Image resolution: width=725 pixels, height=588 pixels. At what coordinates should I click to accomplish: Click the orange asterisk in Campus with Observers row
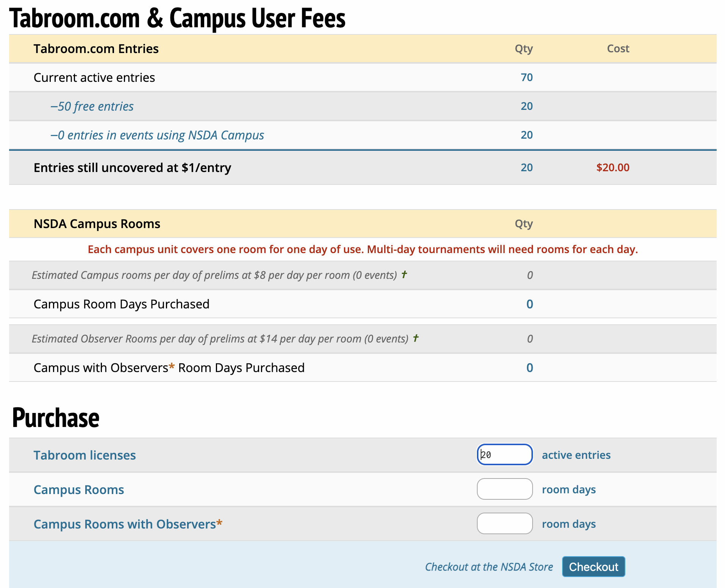click(172, 367)
